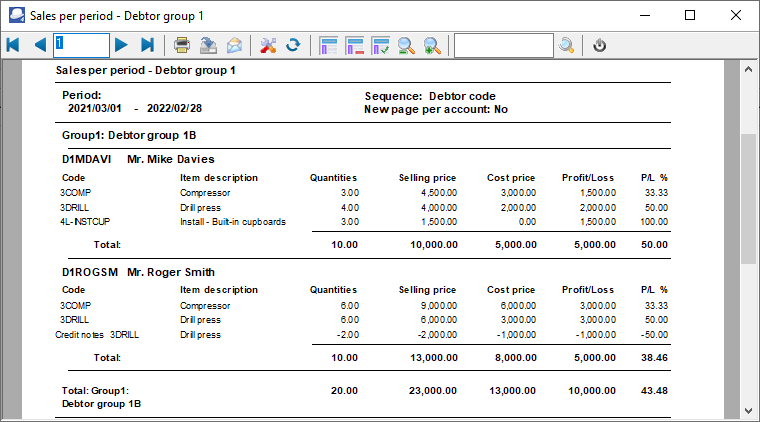Maximize the Sales per period window
Screen dimensions: 760x422
[690, 15]
